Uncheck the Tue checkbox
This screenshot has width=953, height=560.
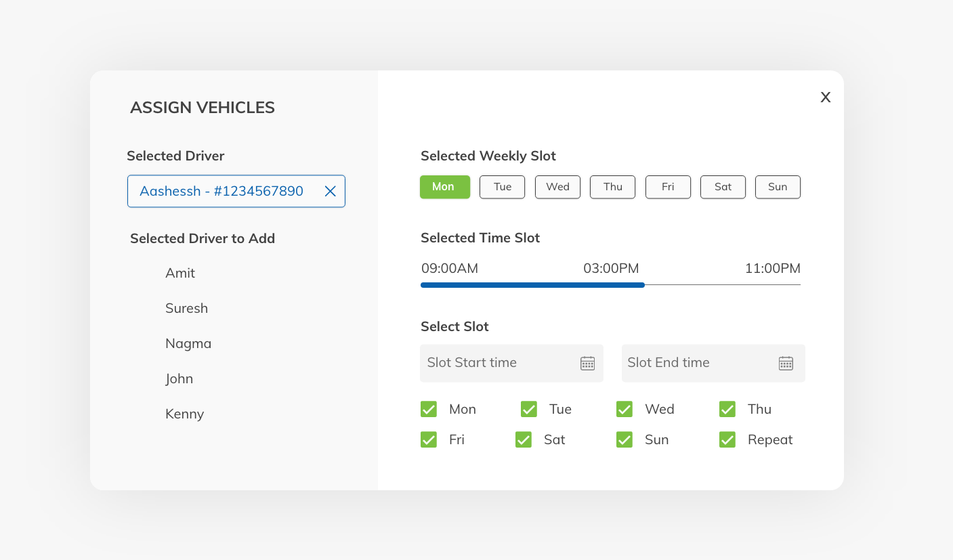(x=529, y=409)
